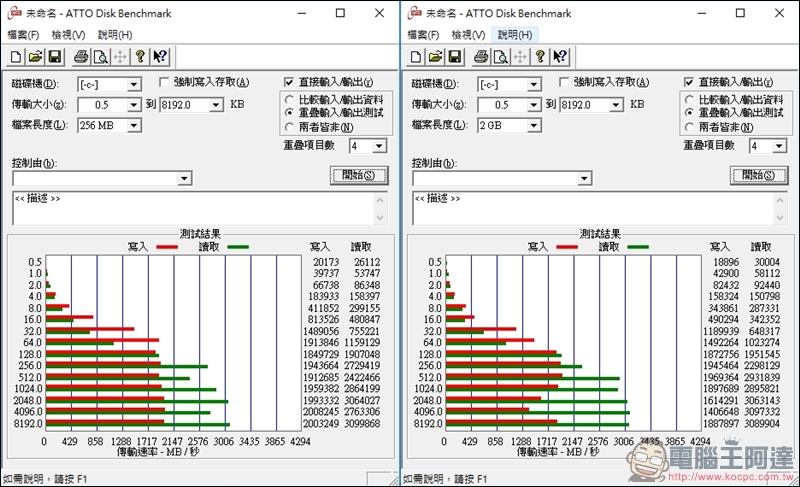Click the move arrows icon in right window
Screen dimensions: 800x487
coord(520,57)
